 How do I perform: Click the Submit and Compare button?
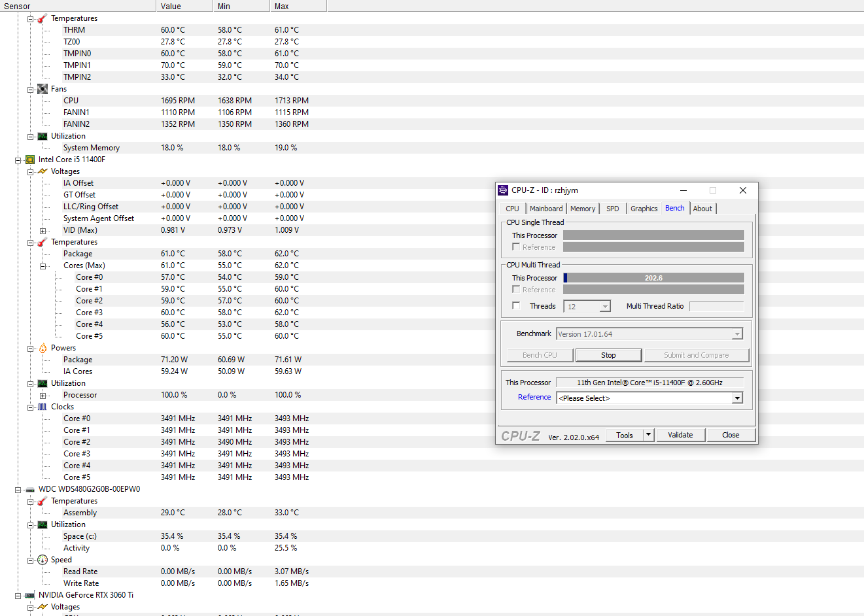click(697, 355)
